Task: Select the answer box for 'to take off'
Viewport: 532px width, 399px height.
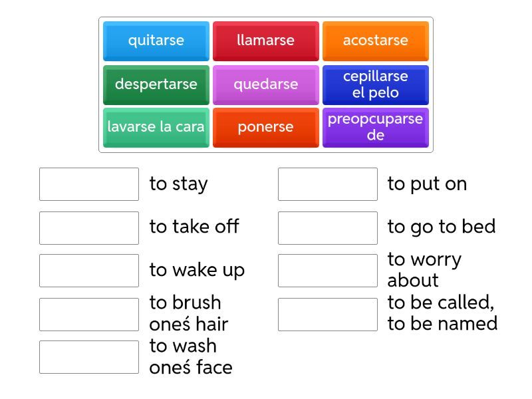Action: coord(89,227)
